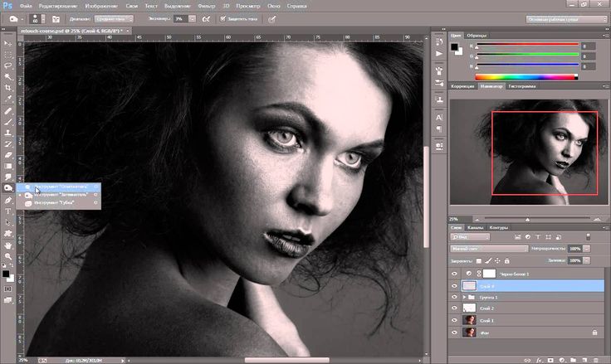The width and height of the screenshot is (611, 364).
Task: Select the Lasso tool
Action: tap(8, 63)
